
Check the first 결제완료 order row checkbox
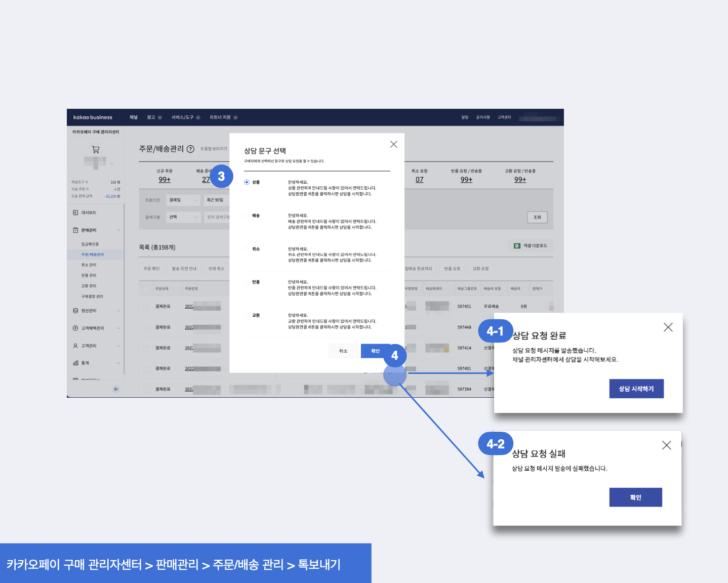(x=146, y=307)
